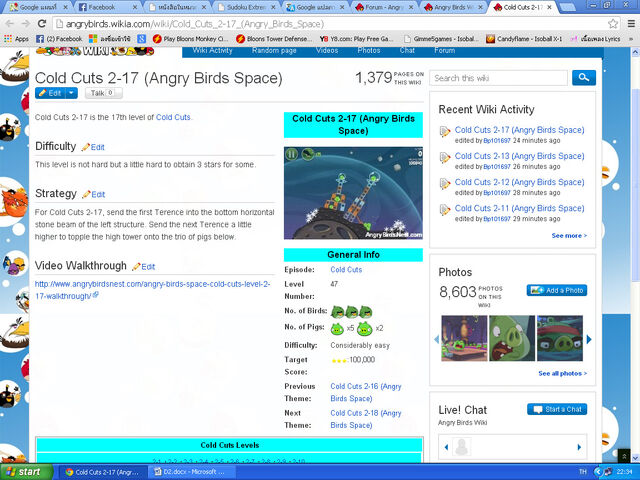The image size is (640, 480).
Task: Click the browser address bar URL
Action: click(195, 24)
